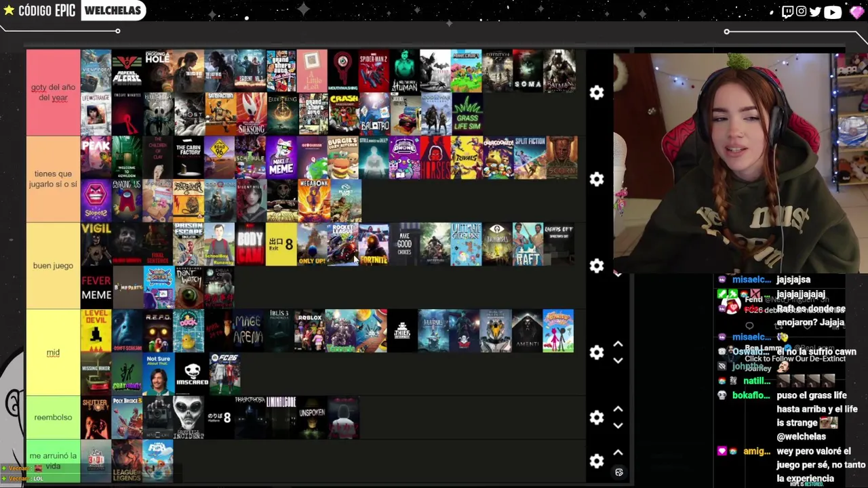868x488 pixels.
Task: Select the Rocket League game tile
Action: [343, 244]
